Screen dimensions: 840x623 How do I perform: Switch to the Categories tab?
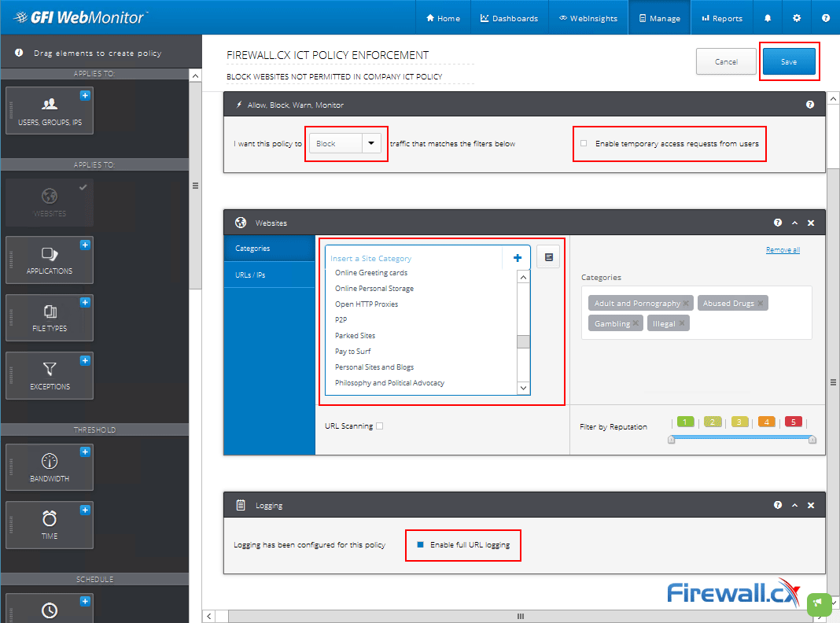[270, 249]
